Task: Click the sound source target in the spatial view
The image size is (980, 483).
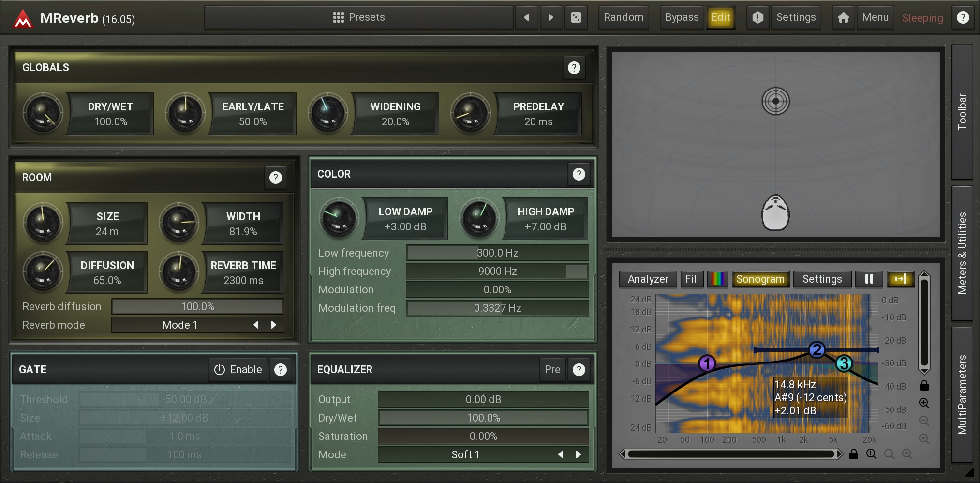Action: coord(775,101)
